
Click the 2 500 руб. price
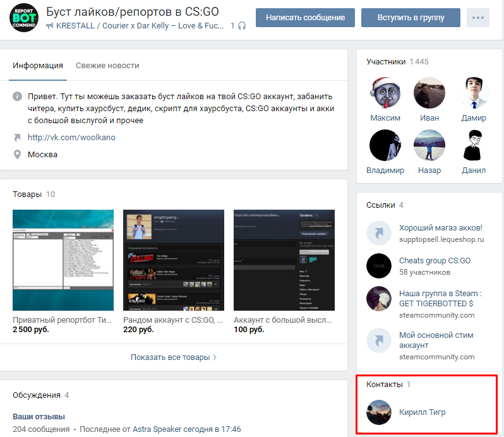pos(31,330)
